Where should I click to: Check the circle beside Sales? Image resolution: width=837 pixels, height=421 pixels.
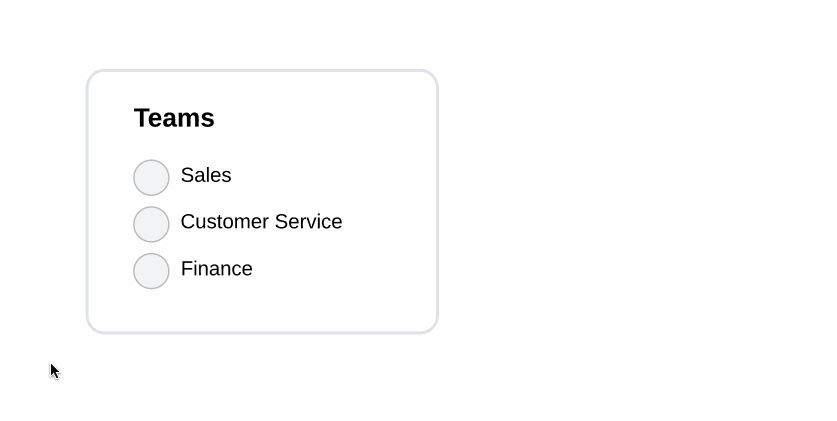[151, 177]
